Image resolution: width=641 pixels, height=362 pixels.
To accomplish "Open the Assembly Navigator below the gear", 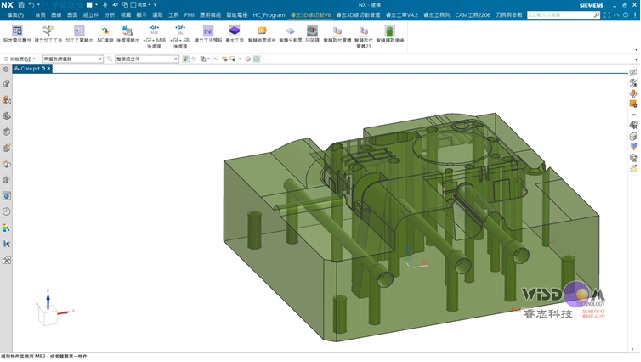I will pos(6,84).
